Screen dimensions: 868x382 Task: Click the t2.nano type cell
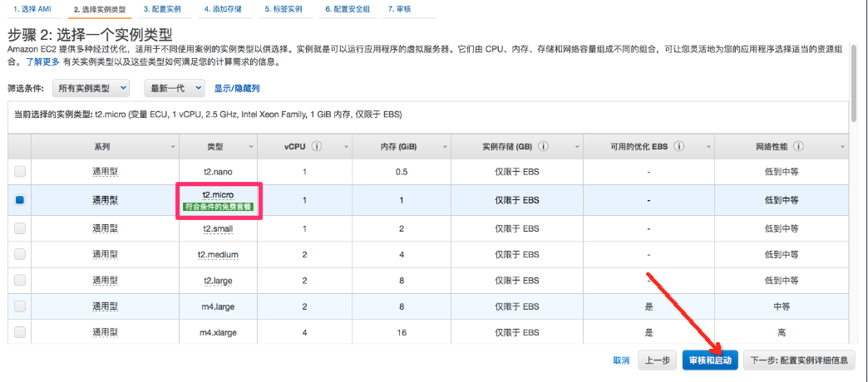coord(218,172)
